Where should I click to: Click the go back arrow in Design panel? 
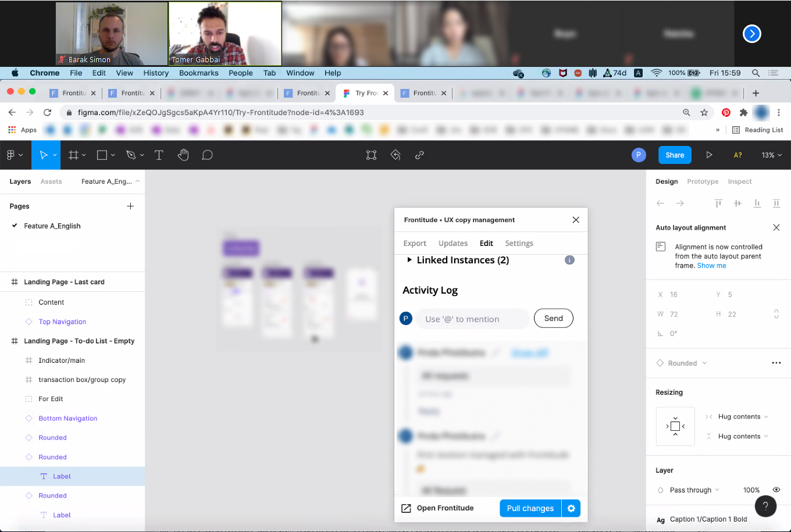pyautogui.click(x=660, y=203)
